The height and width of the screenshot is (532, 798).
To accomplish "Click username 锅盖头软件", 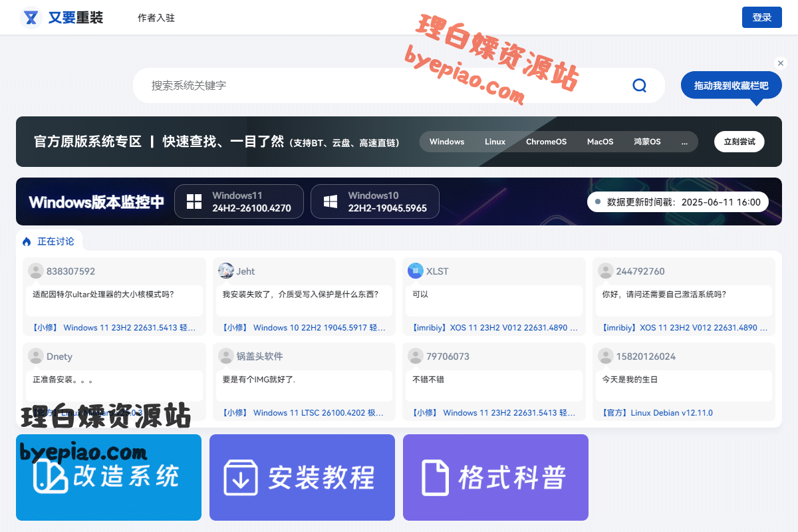I will (259, 356).
